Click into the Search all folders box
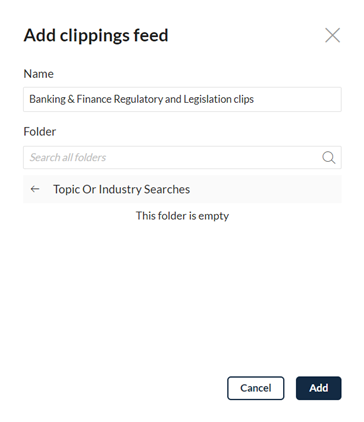364x422 pixels. 182,157
